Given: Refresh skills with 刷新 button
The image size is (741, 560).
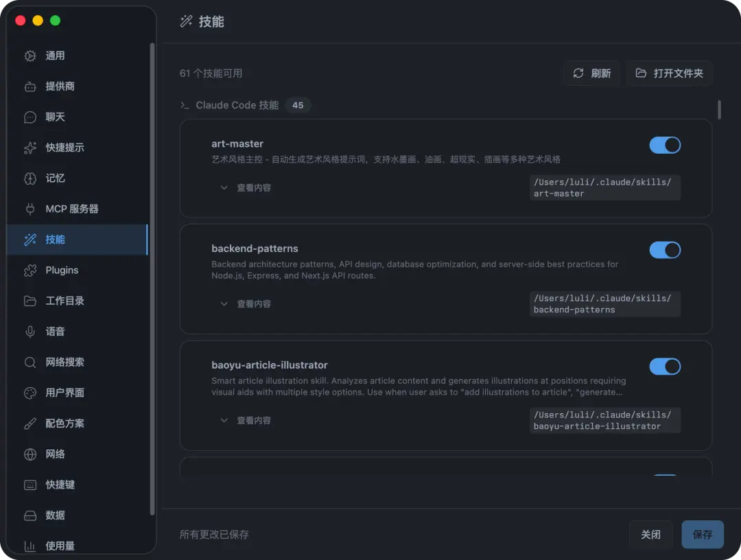Looking at the screenshot, I should pyautogui.click(x=591, y=73).
